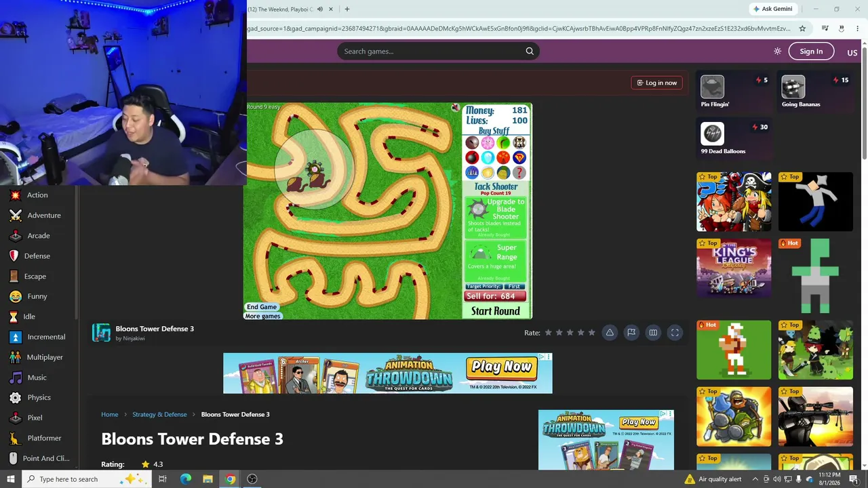868x488 pixels.
Task: Open the Pin Flingin' game card
Action: [734, 91]
